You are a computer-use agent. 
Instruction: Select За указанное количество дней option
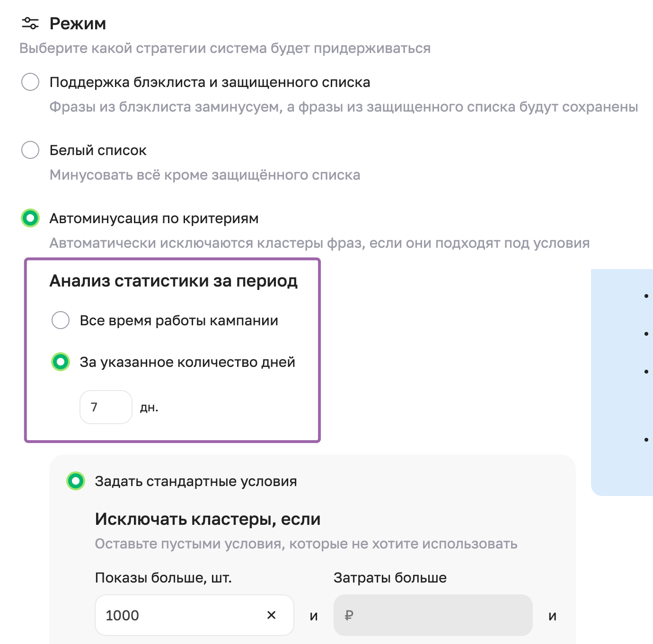click(x=60, y=362)
